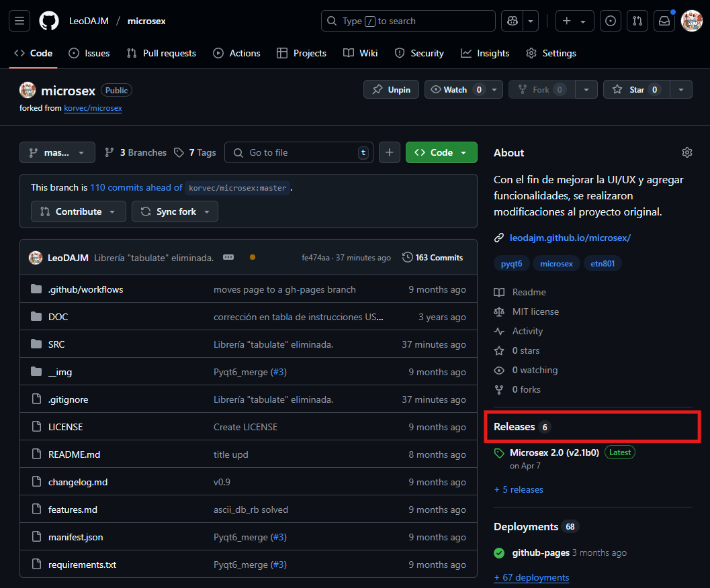This screenshot has height=588, width=710.
Task: Open the .github/workflows folder
Action: click(85, 289)
